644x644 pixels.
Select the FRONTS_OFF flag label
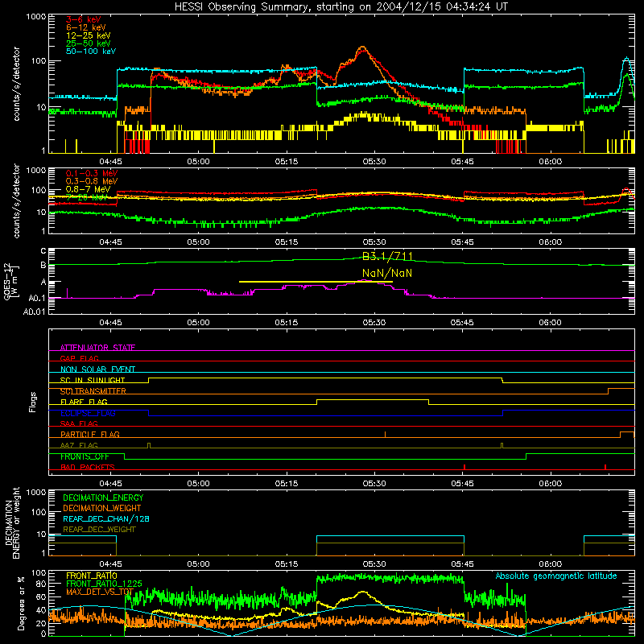[x=85, y=456]
